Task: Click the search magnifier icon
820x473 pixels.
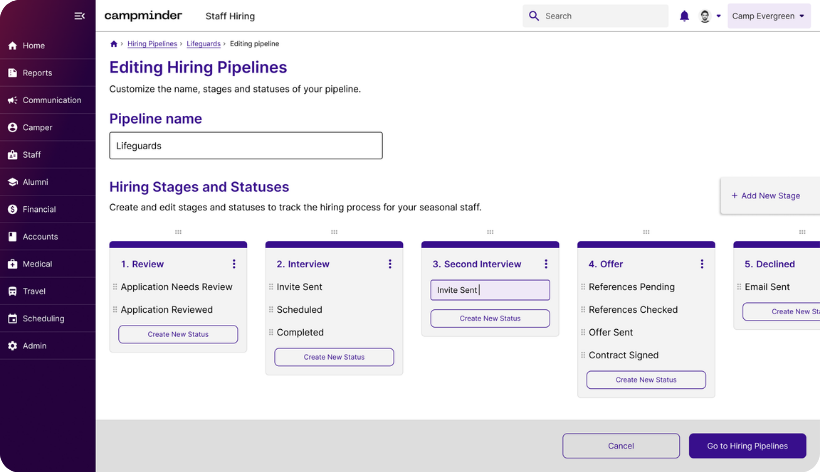Action: point(534,16)
